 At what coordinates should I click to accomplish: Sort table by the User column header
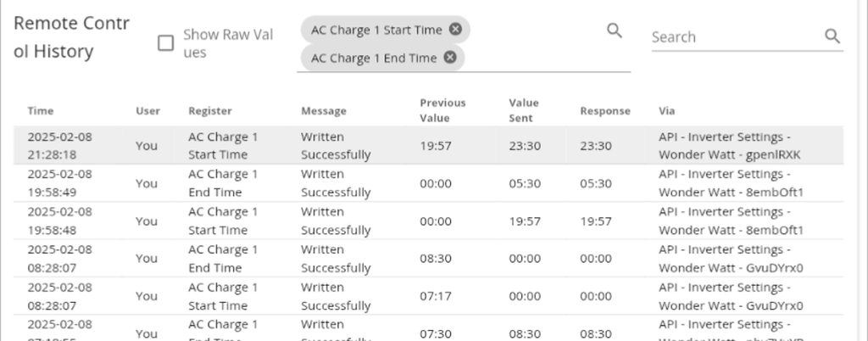(x=147, y=111)
